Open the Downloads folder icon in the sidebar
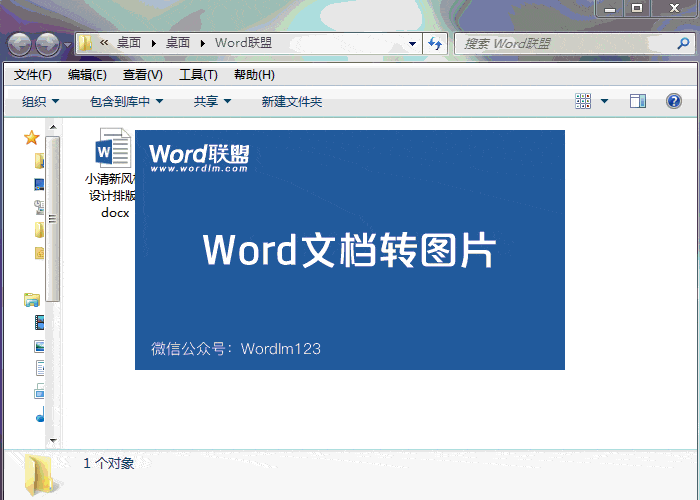700x500 pixels. (39, 161)
